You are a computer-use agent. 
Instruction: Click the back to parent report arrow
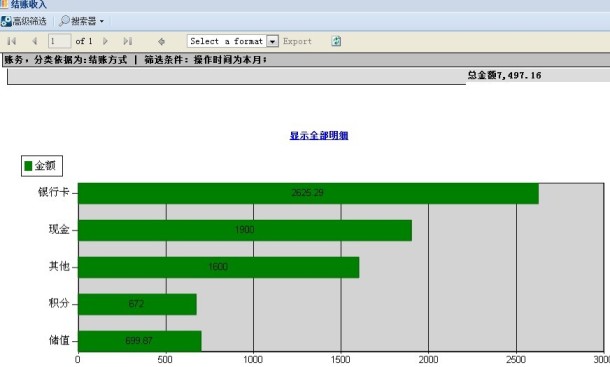pos(161,41)
